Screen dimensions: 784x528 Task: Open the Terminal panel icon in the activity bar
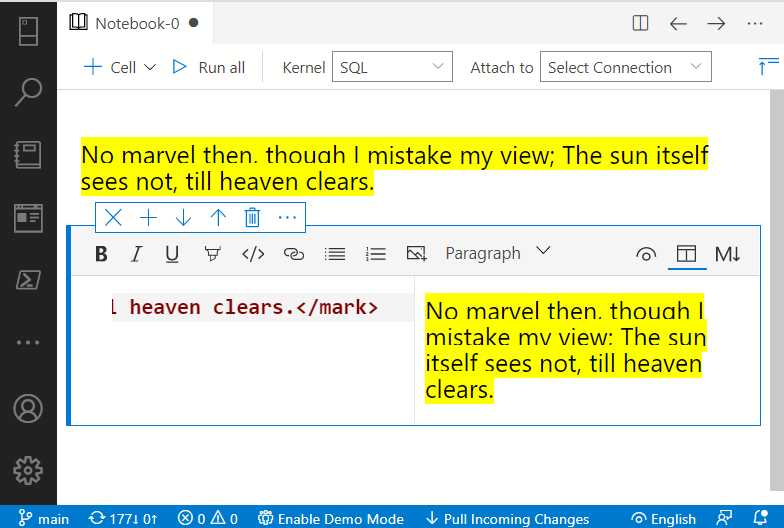click(28, 280)
